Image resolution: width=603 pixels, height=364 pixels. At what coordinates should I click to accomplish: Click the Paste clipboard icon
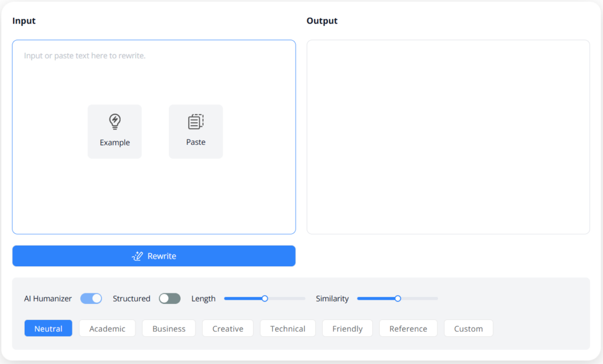[x=196, y=121]
